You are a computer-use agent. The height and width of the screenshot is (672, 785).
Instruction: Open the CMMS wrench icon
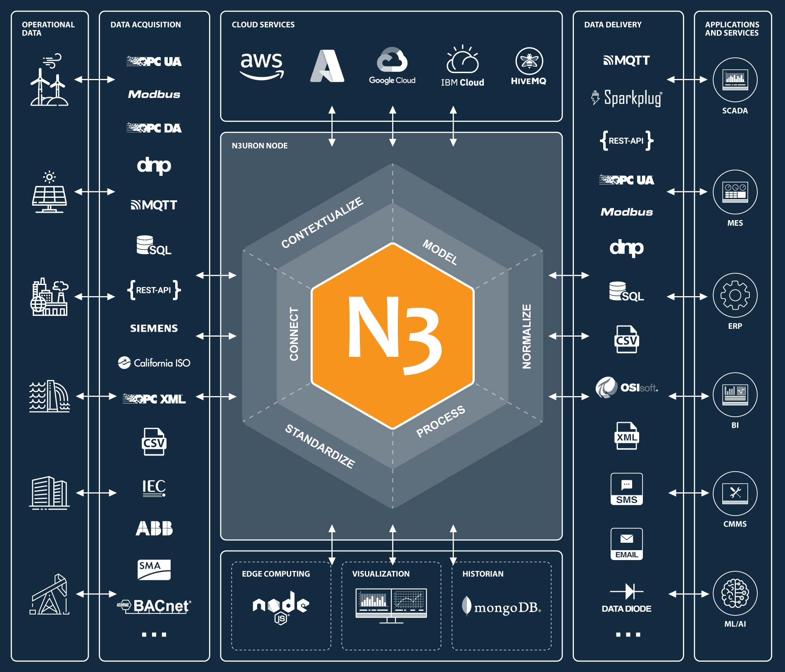(735, 494)
